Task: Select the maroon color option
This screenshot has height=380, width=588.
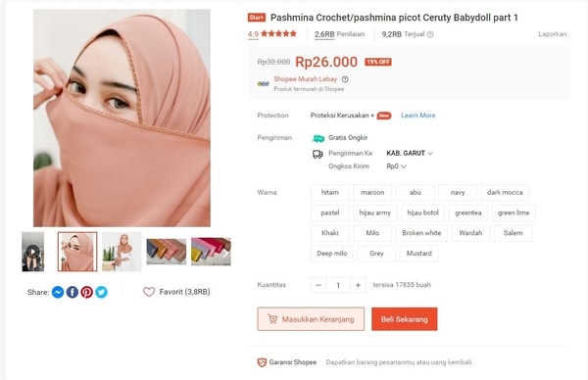Action: coord(372,192)
